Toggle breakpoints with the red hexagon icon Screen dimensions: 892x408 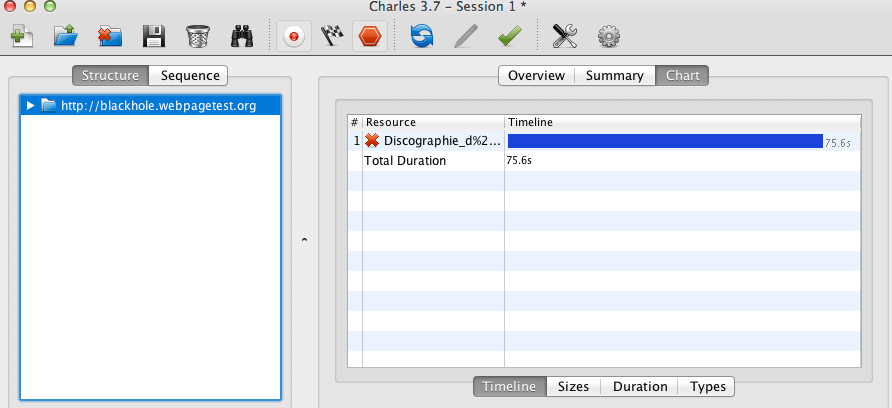(x=370, y=37)
